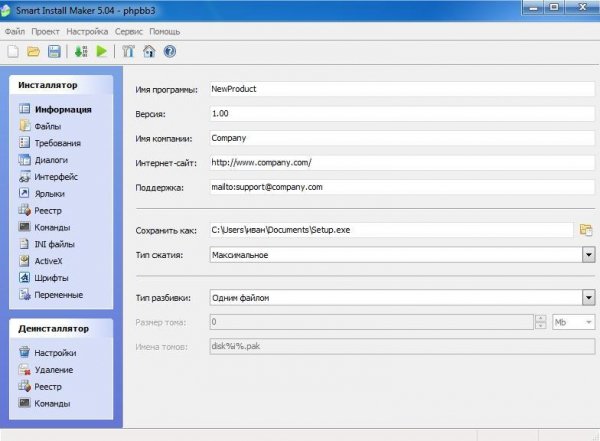
Task: Open the Настройка menu
Action: (x=87, y=31)
